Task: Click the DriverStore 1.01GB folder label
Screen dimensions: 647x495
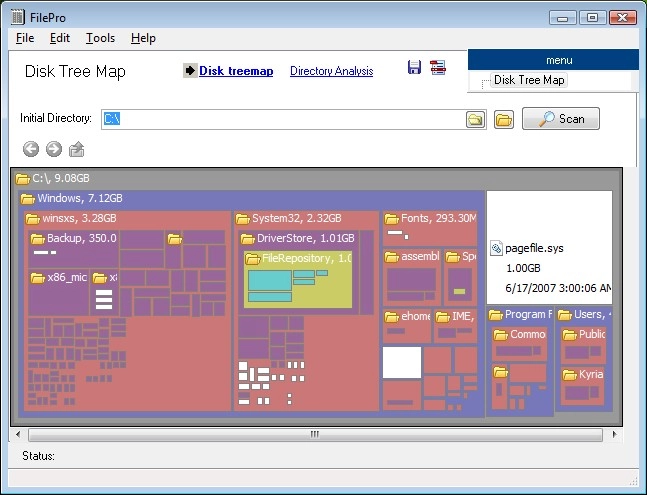Action: click(305, 238)
